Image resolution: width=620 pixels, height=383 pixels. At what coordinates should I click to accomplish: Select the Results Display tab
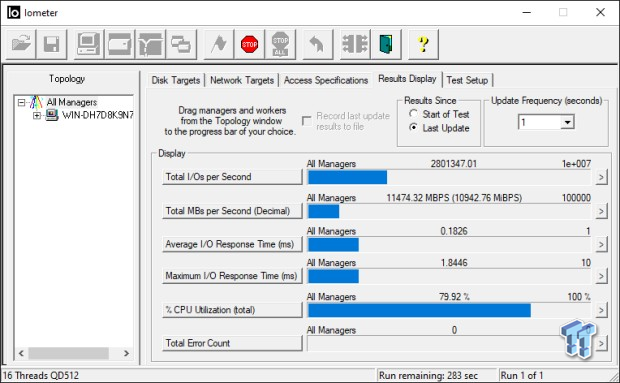[407, 79]
